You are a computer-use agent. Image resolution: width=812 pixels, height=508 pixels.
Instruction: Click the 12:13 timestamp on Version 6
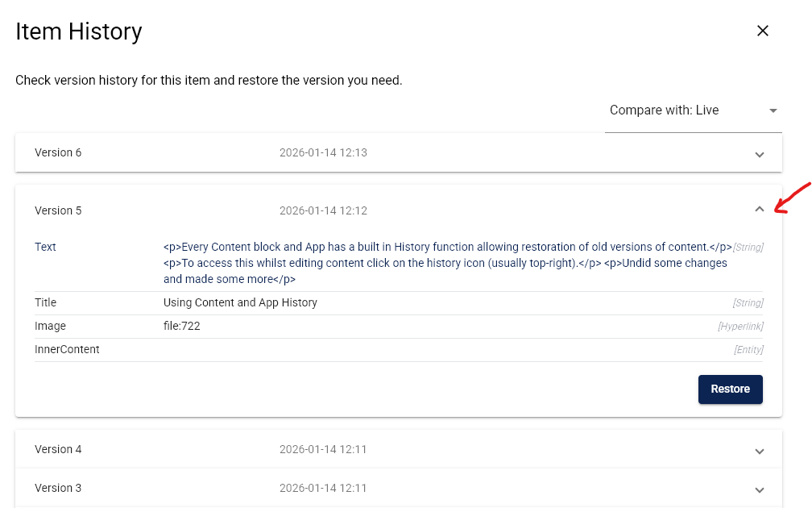[x=323, y=152]
